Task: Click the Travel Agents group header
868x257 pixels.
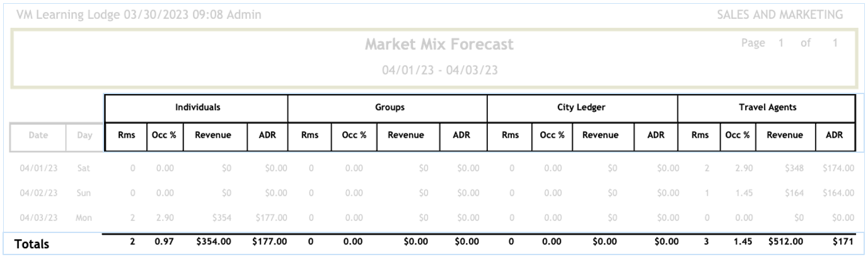Action: tap(767, 108)
